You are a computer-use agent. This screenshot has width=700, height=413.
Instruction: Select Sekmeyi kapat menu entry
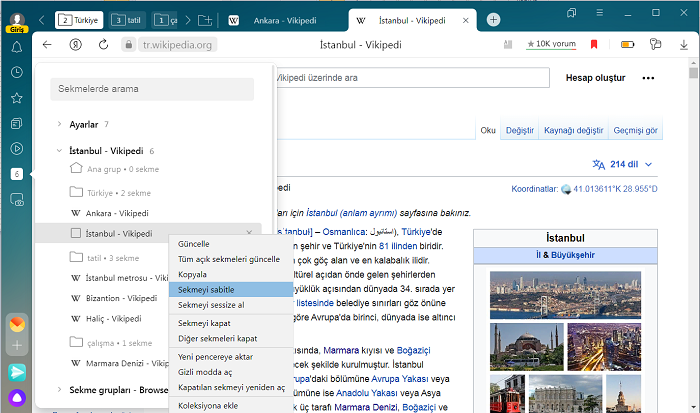click(231, 323)
